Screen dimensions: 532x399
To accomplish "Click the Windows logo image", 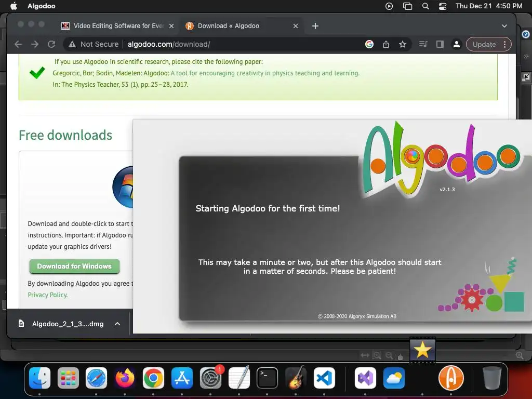I will point(123,187).
